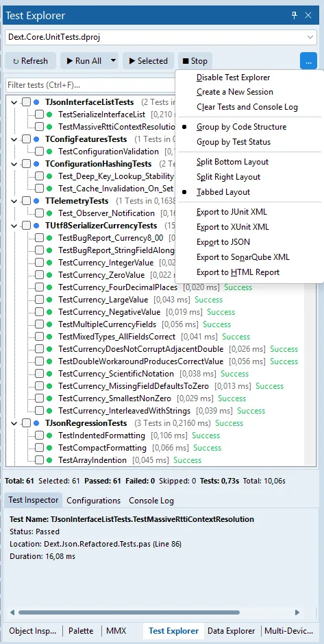This screenshot has width=324, height=644.
Task: Click green status dot of TestIndentedFormatting
Action: click(x=49, y=436)
